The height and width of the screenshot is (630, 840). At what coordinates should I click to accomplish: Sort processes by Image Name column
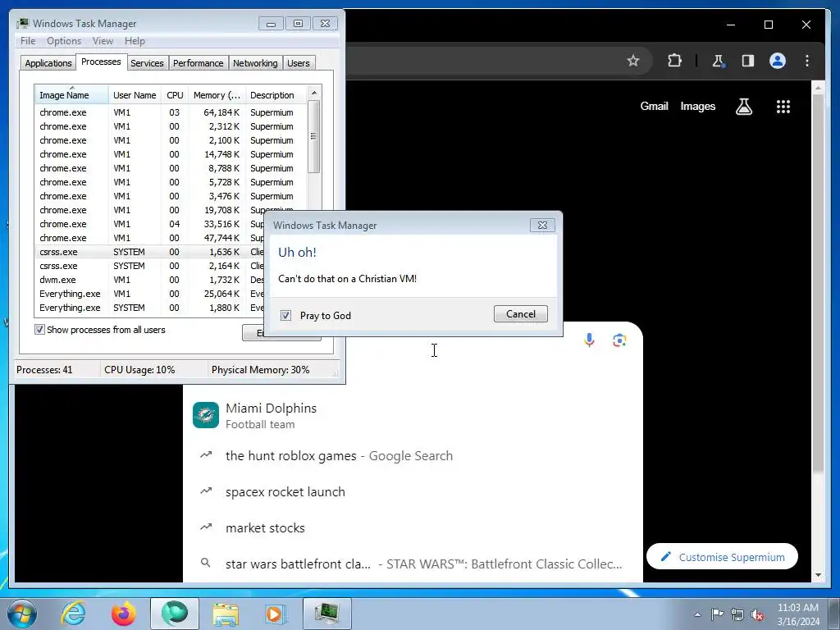pyautogui.click(x=71, y=95)
